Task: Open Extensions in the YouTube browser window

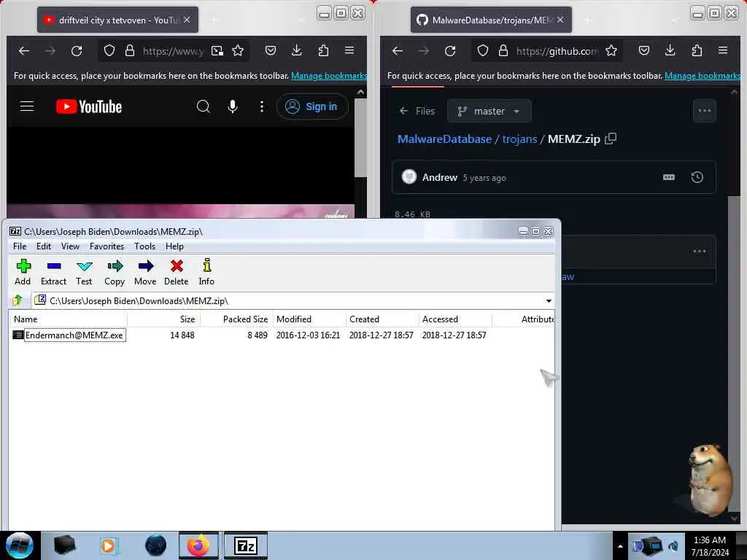Action: pyautogui.click(x=323, y=50)
